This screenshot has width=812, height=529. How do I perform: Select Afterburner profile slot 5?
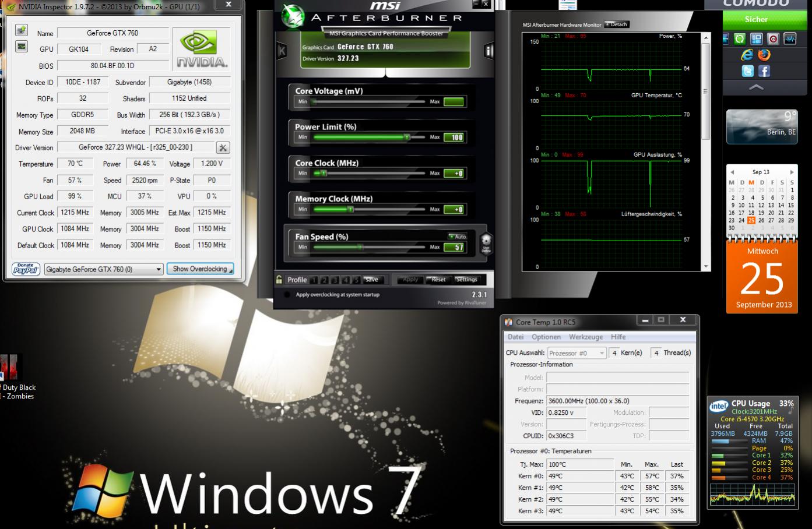tap(356, 280)
